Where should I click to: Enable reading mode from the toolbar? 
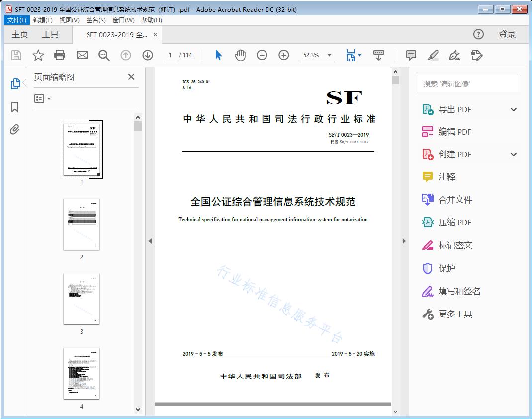tap(379, 55)
